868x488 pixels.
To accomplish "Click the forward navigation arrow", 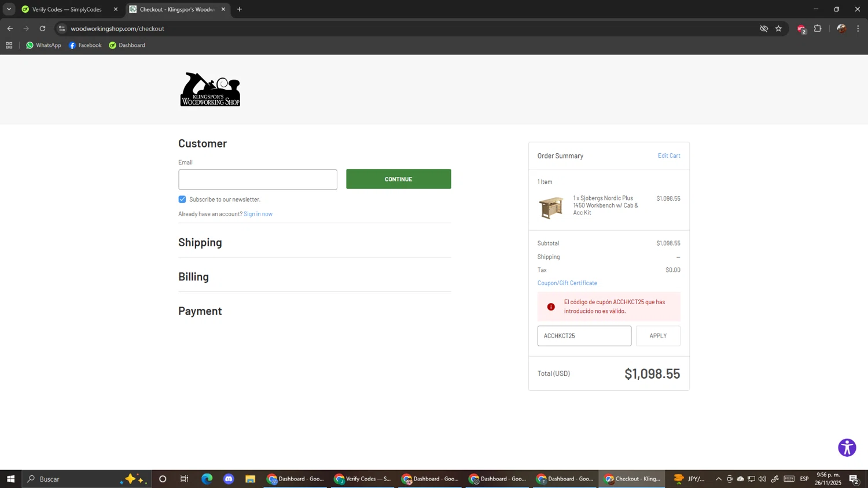I will click(x=26, y=28).
